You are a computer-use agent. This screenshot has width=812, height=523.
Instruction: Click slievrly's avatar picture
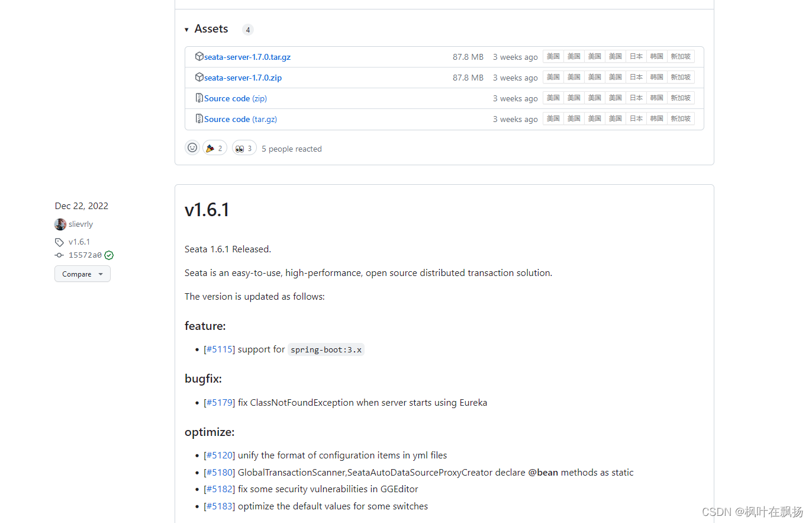(x=60, y=224)
